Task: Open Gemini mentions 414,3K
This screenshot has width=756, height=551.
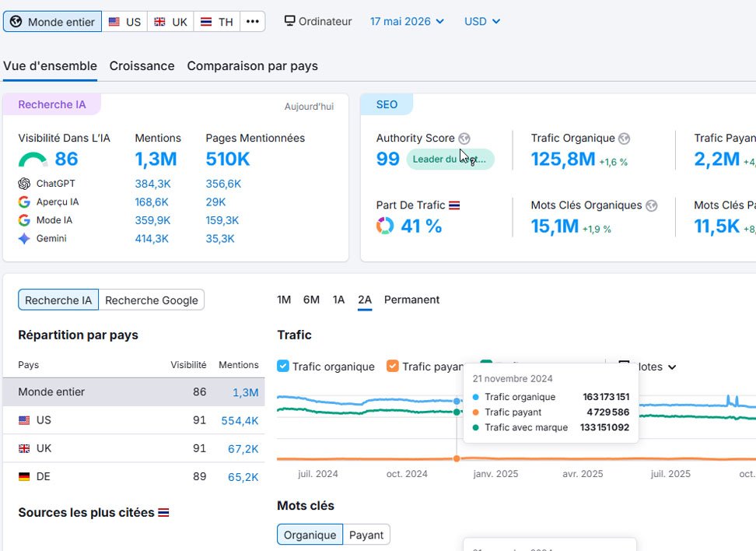Action: tap(152, 239)
